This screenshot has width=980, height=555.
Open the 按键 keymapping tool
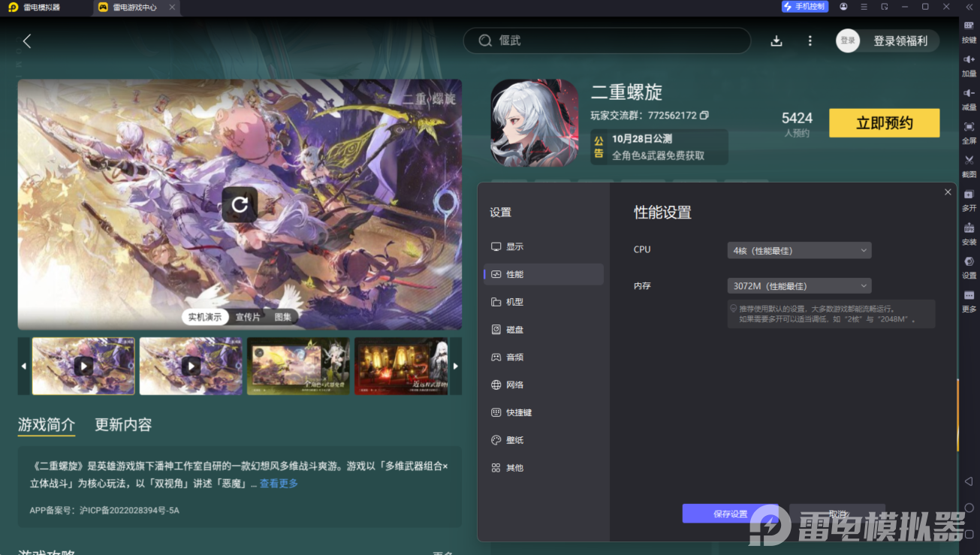969,32
